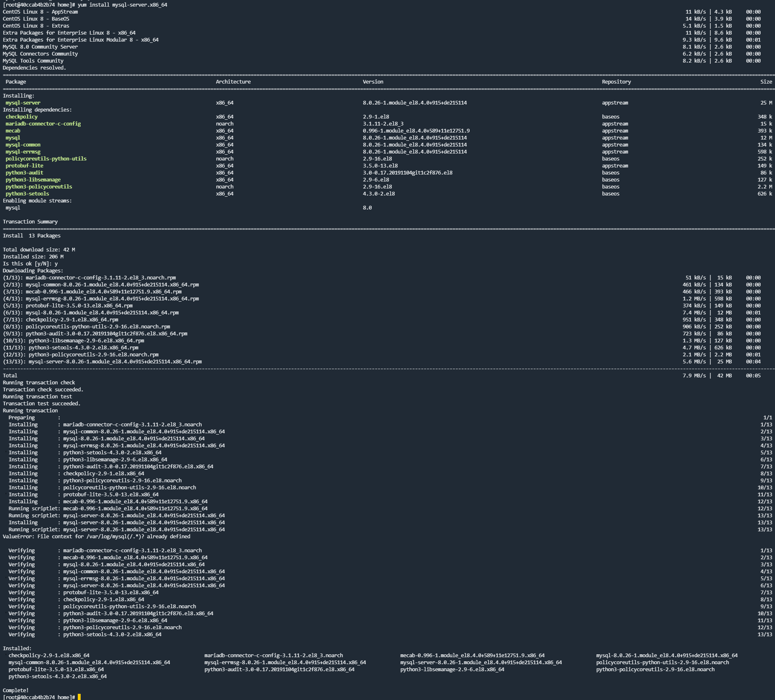775x700 pixels.
Task: Select the 'Installing:' section label
Action: (x=19, y=96)
